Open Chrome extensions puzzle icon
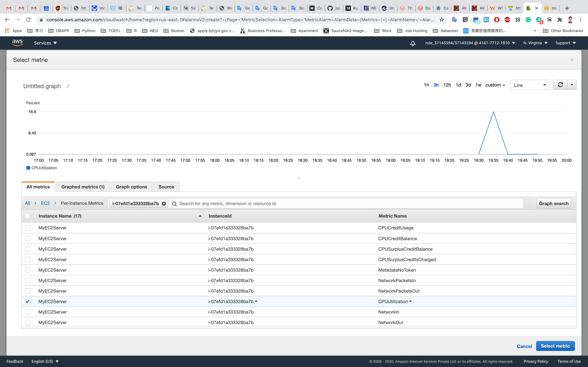This screenshot has height=367, width=588. click(560, 20)
